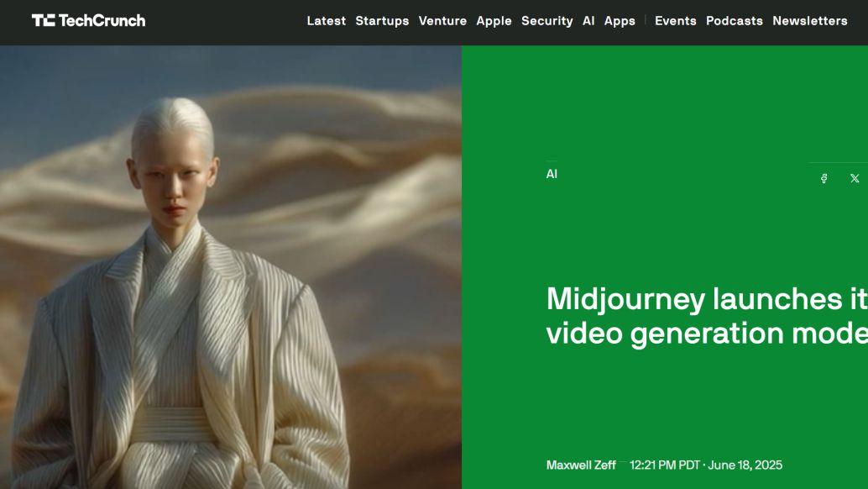
Task: Share article on X
Action: [x=855, y=178]
